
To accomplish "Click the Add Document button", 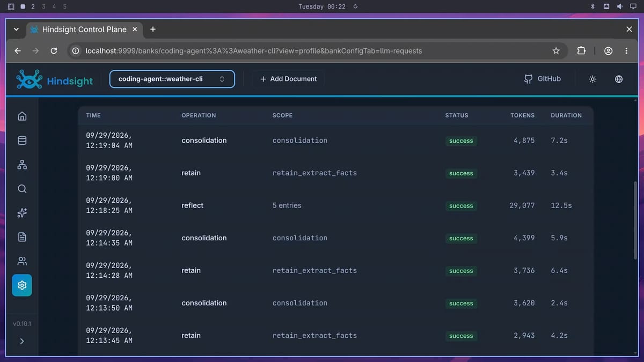I will click(288, 79).
